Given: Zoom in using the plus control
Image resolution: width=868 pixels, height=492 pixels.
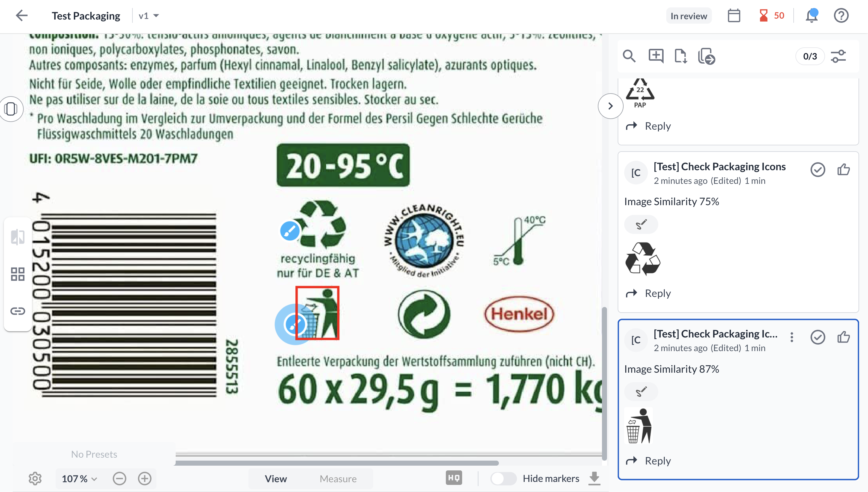Looking at the screenshot, I should (x=144, y=478).
